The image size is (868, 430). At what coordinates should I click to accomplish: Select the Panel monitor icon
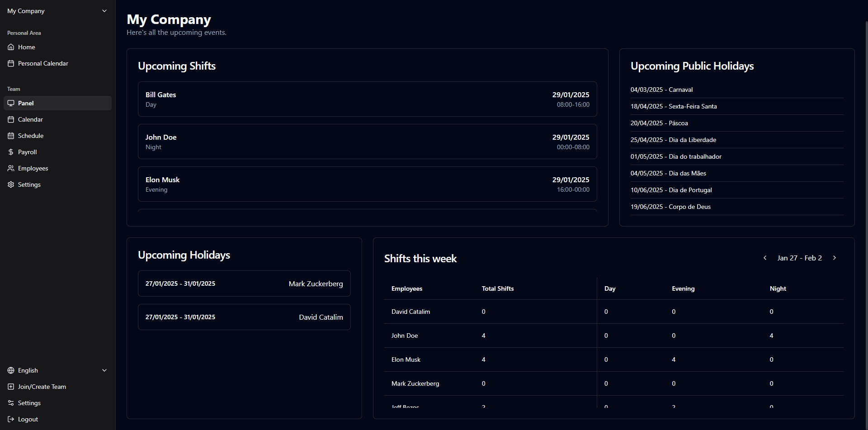(11, 103)
